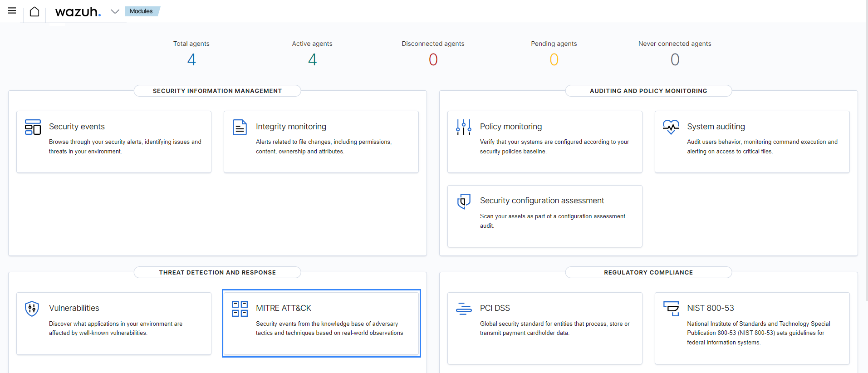The height and width of the screenshot is (373, 868).
Task: Click 'Verify that your systems are configured' description
Action: [x=554, y=147]
